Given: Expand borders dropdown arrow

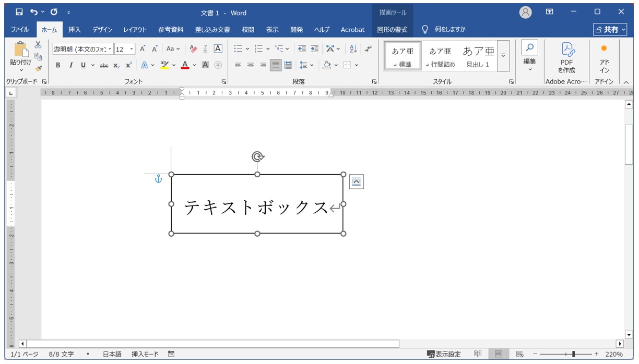Looking at the screenshot, I should point(356,65).
